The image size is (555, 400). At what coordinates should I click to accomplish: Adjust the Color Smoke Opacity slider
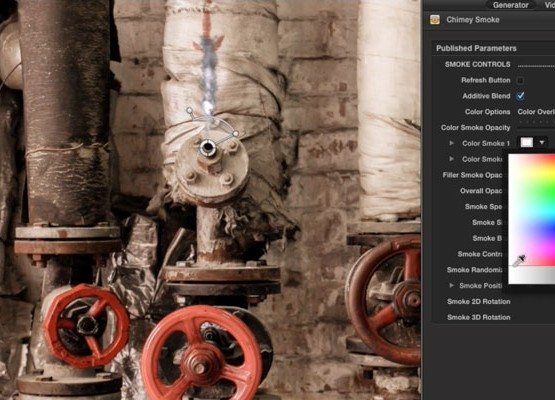tap(536, 127)
